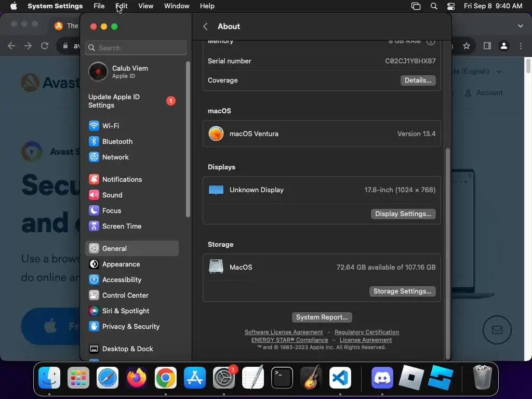The image size is (532, 399).
Task: Expand the Chrome tab search chevron
Action: 521,26
